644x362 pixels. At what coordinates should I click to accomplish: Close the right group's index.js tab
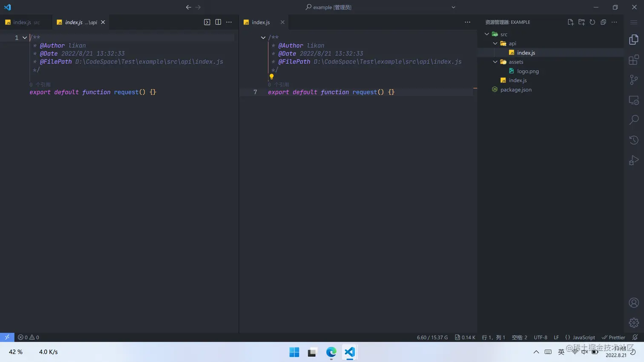coord(282,22)
